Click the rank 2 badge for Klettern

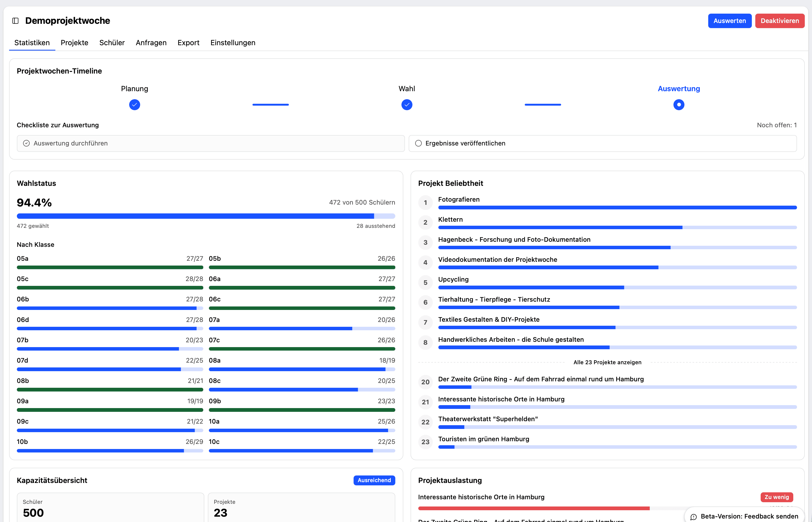click(426, 223)
